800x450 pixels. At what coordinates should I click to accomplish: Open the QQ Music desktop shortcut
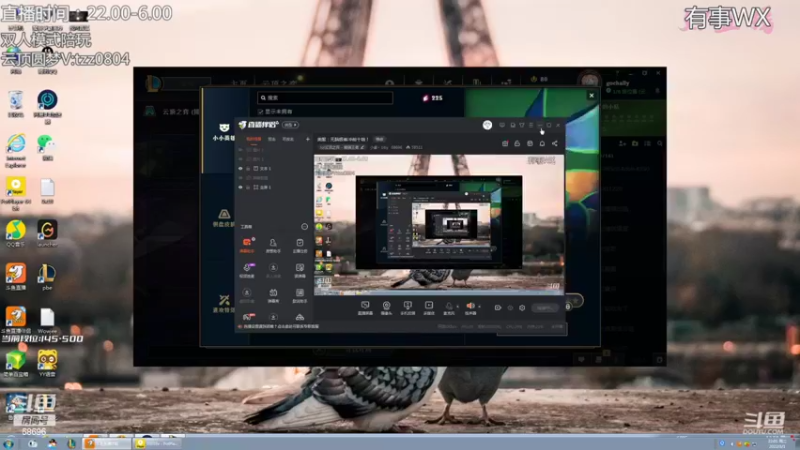pyautogui.click(x=16, y=234)
